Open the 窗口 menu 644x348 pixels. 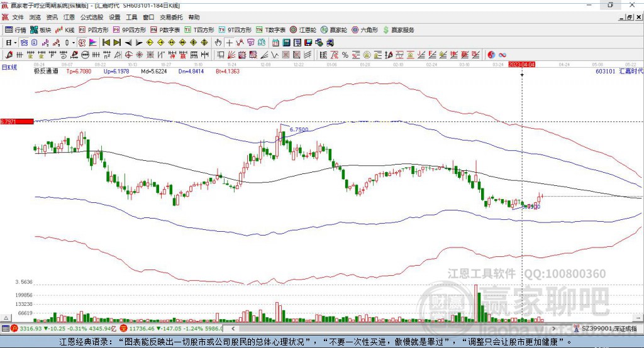coord(148,17)
